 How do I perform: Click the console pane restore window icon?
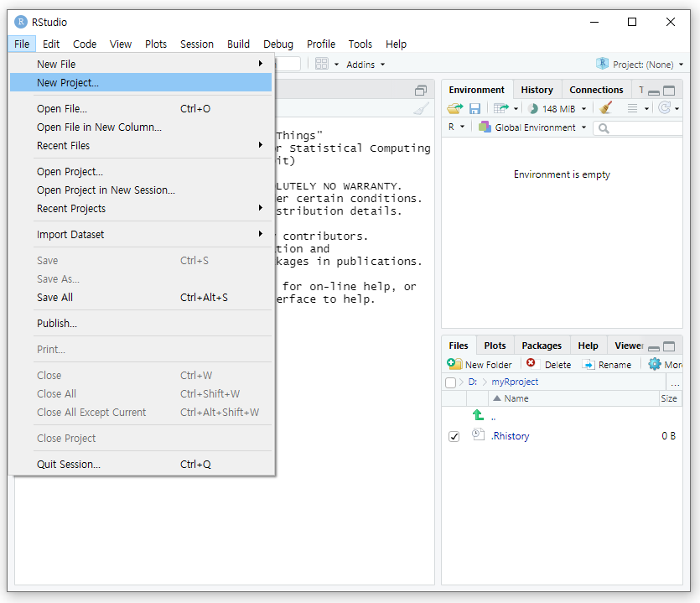421,91
